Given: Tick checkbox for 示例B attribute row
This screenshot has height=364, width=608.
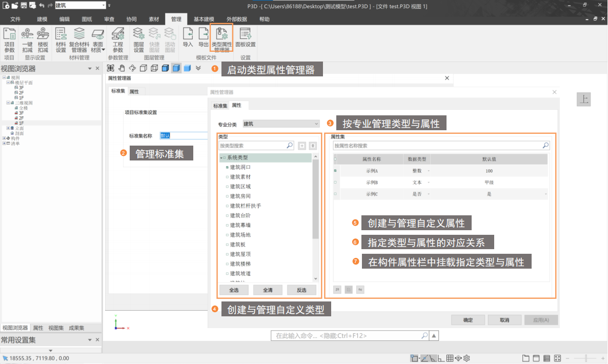Looking at the screenshot, I should click(335, 183).
